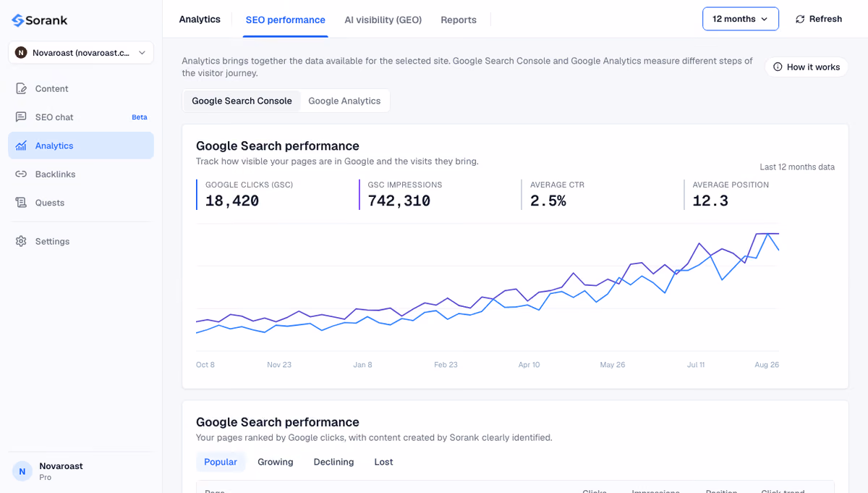Select the Google Search Console tab
Screen dimensions: 868x493
(x=242, y=101)
